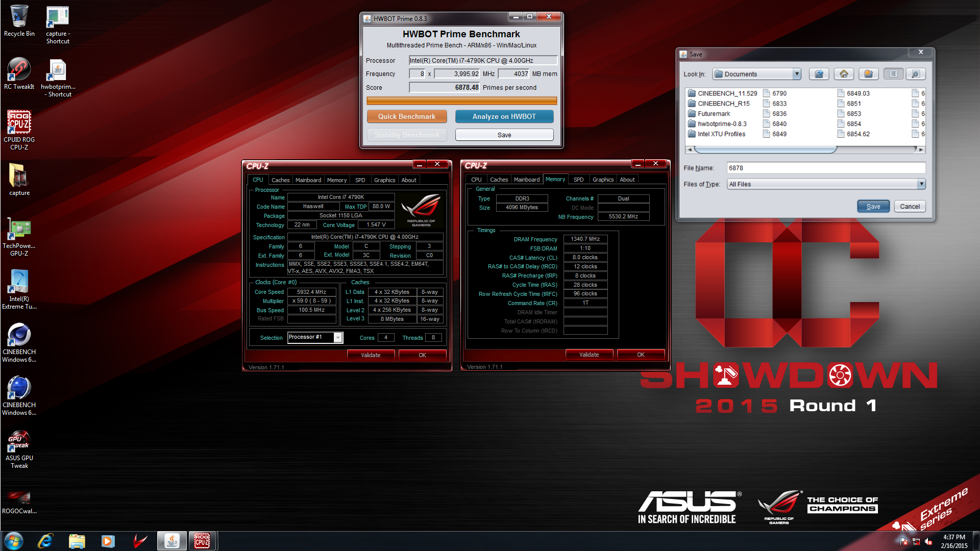Click Quick Benchmark button

[x=407, y=116]
